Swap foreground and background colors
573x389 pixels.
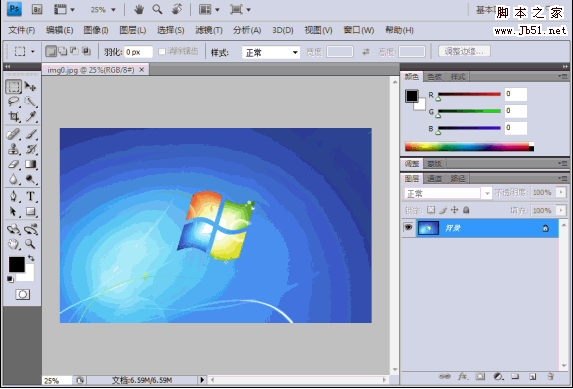(31, 258)
